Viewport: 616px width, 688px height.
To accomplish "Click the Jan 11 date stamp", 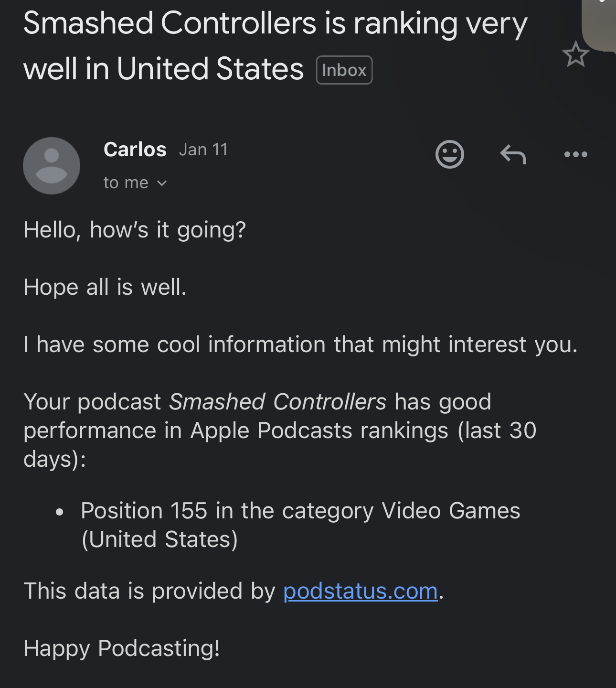I will coord(203,150).
